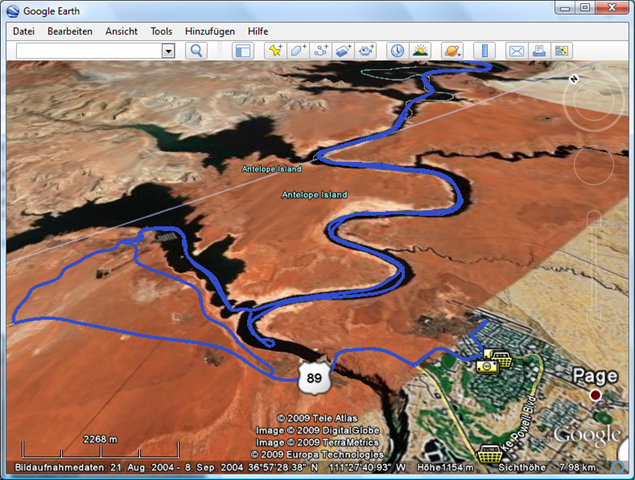This screenshot has height=480, width=635.
Task: Open the Ansicht menu
Action: tap(121, 31)
